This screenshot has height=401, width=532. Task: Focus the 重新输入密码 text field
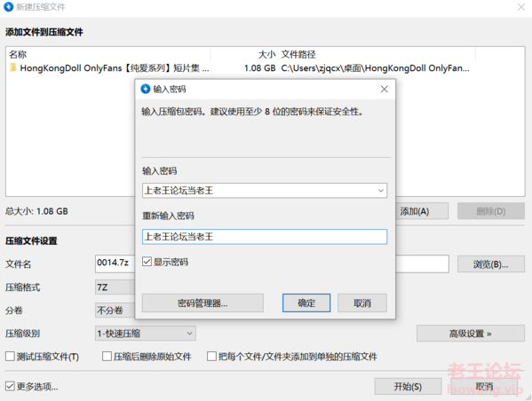pos(265,237)
